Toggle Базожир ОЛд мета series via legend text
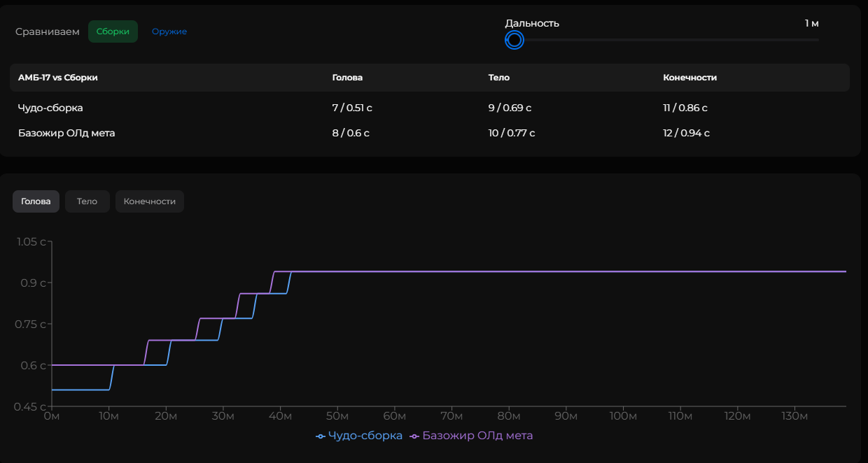The image size is (868, 463). coord(477,436)
